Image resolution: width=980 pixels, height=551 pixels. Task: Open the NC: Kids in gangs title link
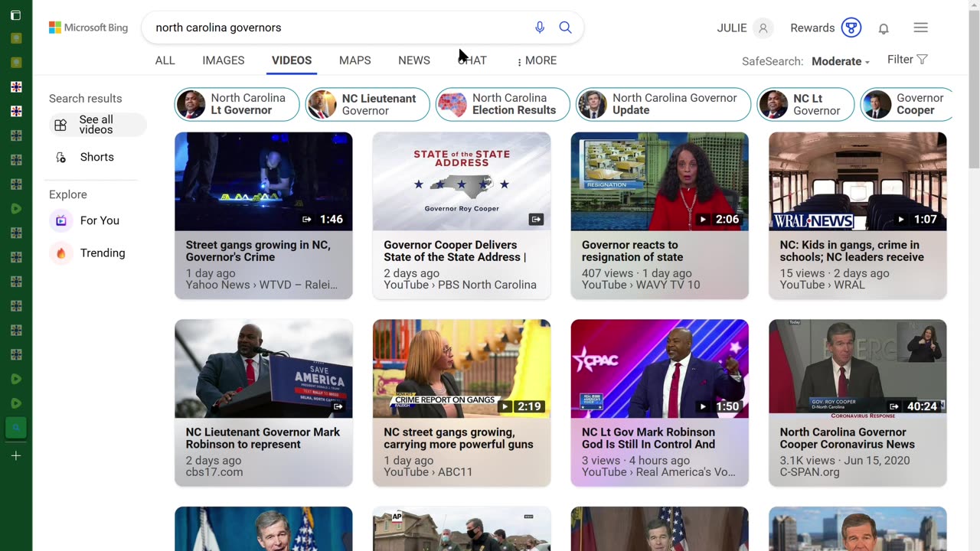click(x=852, y=251)
